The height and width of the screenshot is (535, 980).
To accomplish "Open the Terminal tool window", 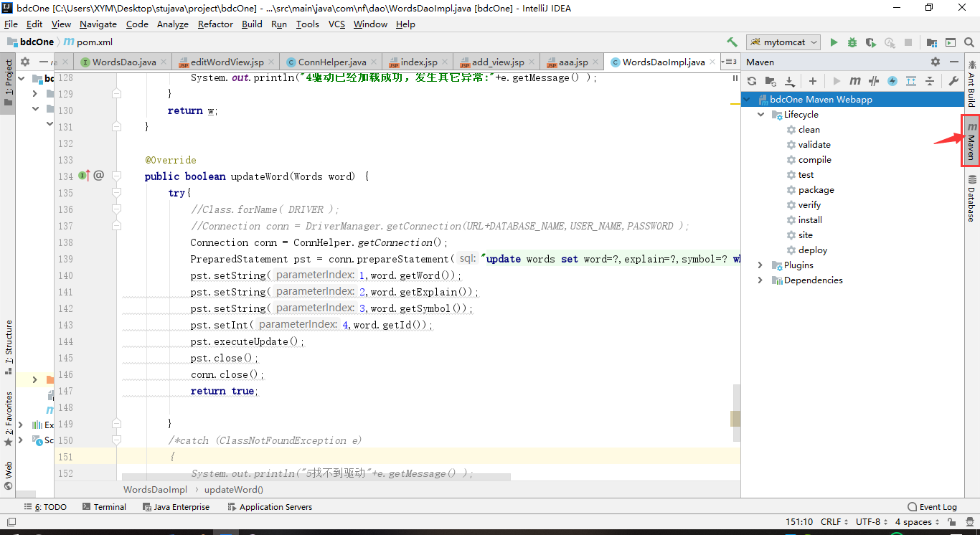I will pos(104,507).
